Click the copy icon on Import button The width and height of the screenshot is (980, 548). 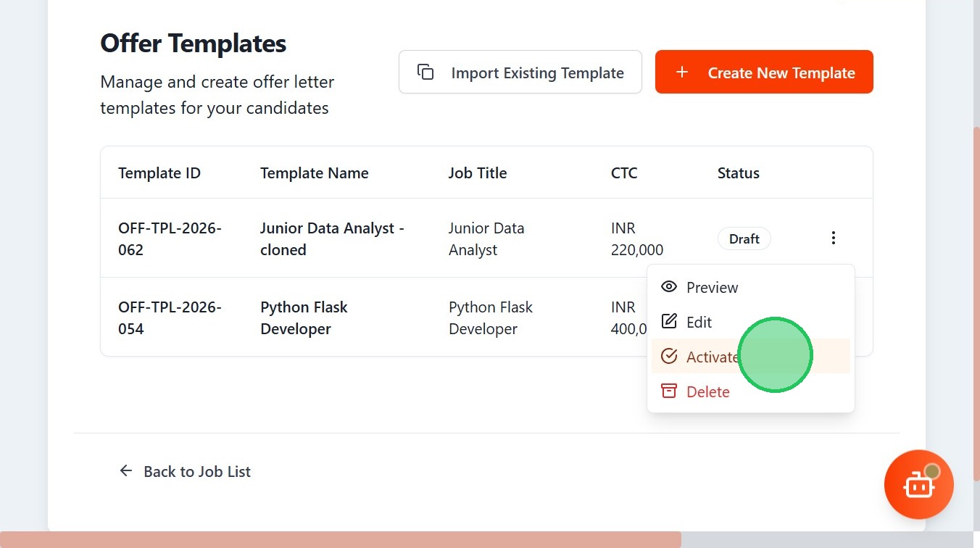425,72
